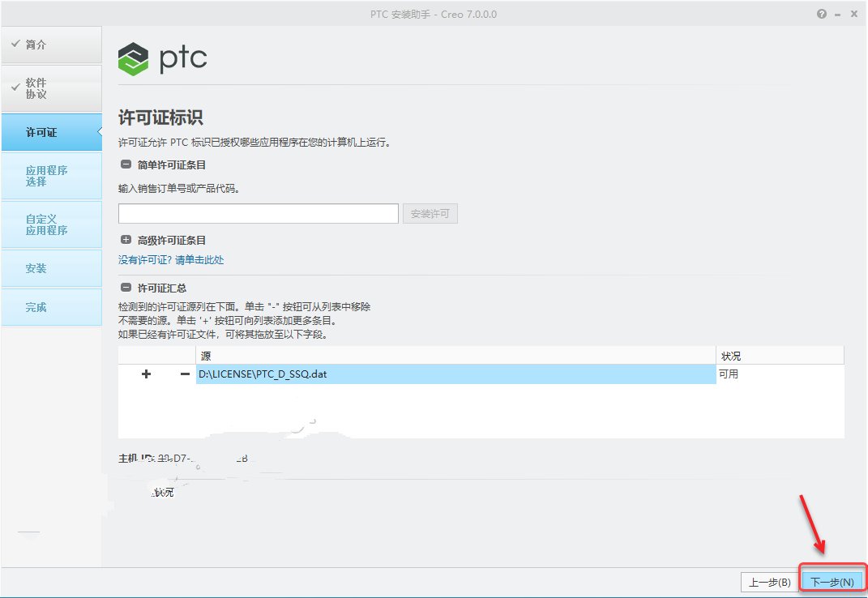Screen dimensions: 868x598
Task: Minimize the PTC installer window
Action: click(837, 15)
